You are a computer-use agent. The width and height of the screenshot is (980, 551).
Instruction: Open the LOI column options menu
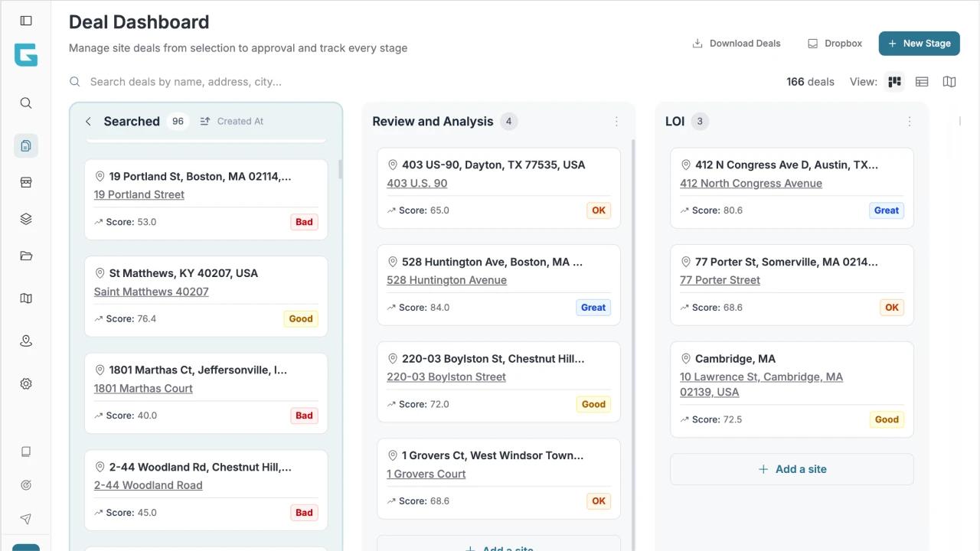[x=910, y=121]
